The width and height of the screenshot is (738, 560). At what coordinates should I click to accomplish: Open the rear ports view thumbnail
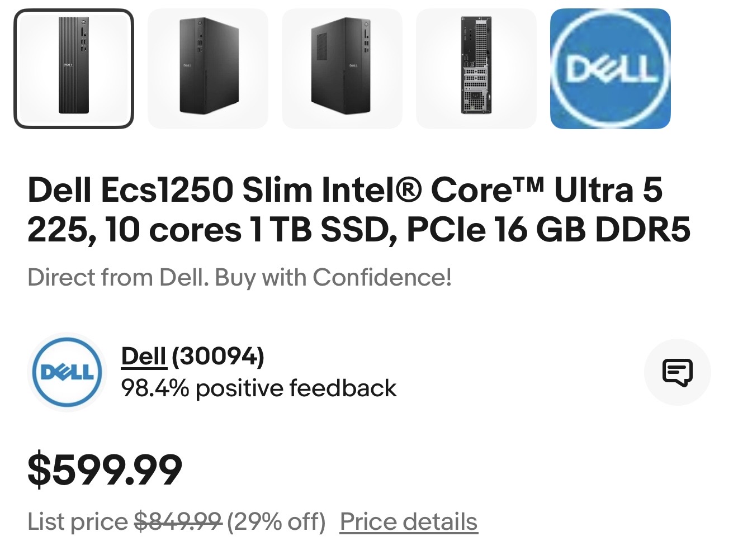coord(476,69)
